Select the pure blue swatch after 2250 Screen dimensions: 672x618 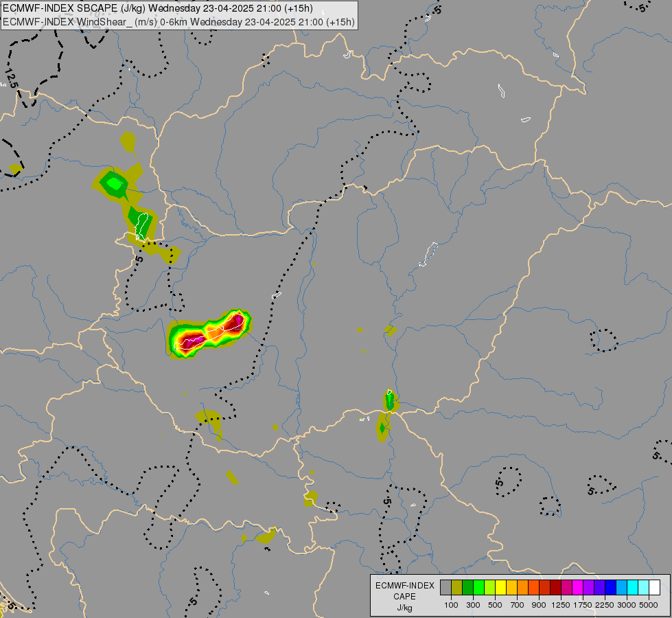pyautogui.click(x=610, y=588)
